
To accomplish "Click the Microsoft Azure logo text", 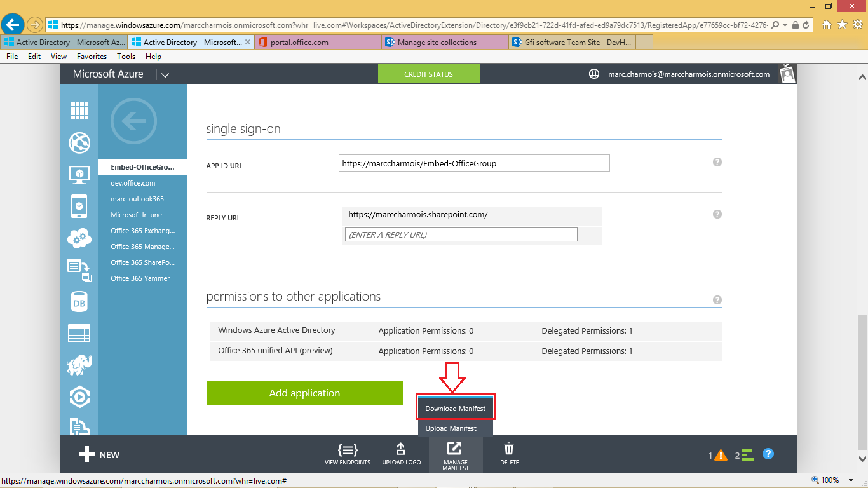I will click(108, 74).
